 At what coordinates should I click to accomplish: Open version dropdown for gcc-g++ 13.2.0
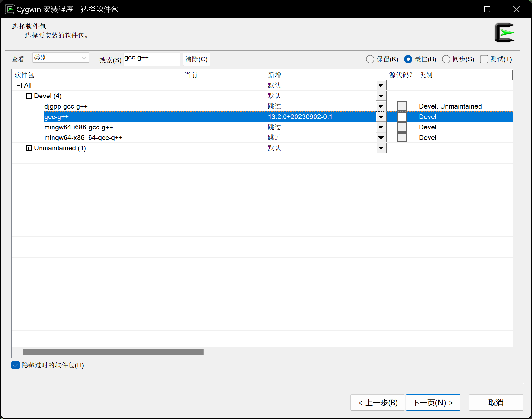point(381,117)
